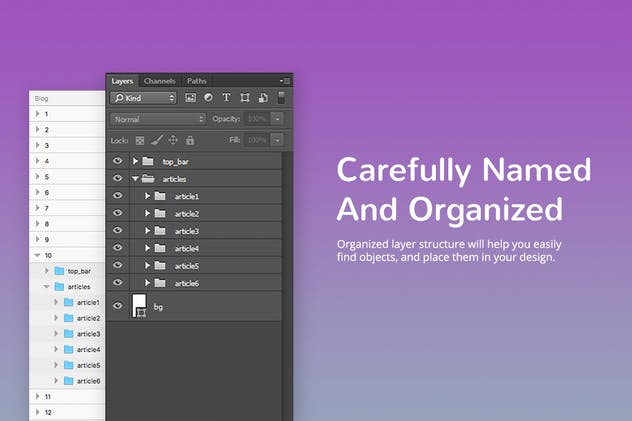Screen dimensions: 632x421
Task: Filter layers by adjustment layer type
Action: pyautogui.click(x=208, y=98)
